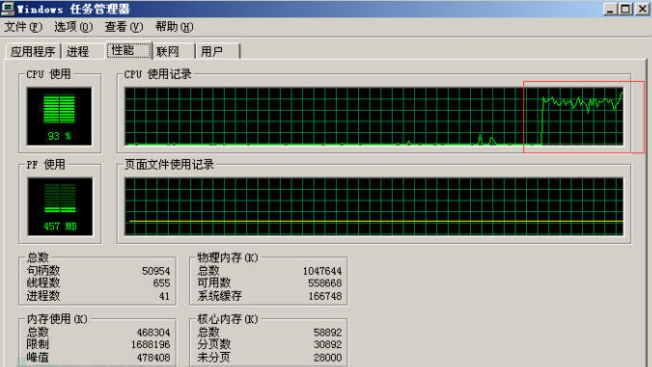
Task: Click the PF usage 457 MB gauge
Action: [60, 207]
